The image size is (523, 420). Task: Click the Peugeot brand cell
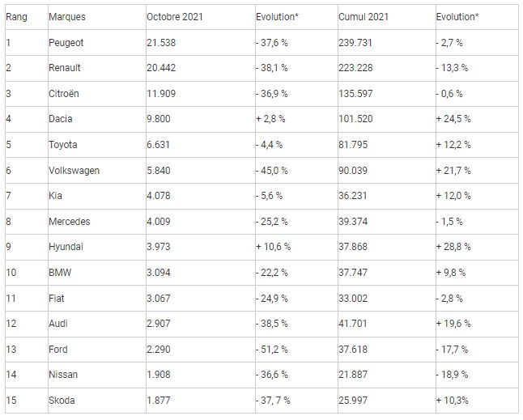[x=66, y=42]
